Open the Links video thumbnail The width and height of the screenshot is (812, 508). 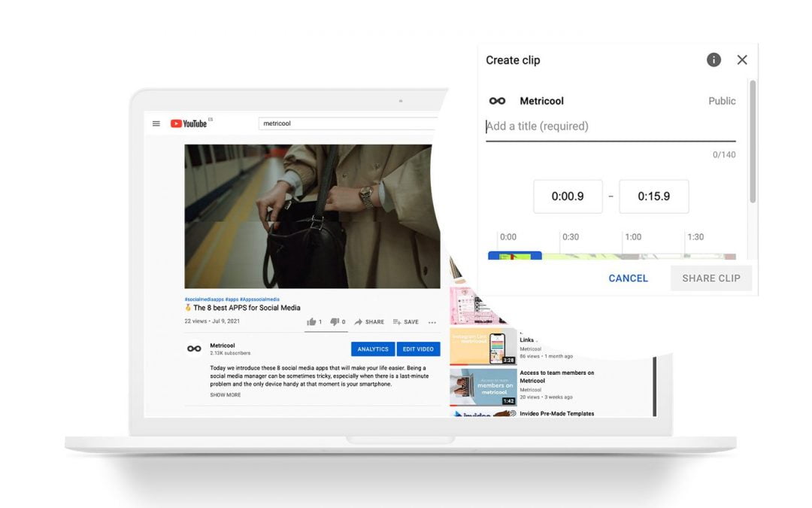click(x=483, y=346)
